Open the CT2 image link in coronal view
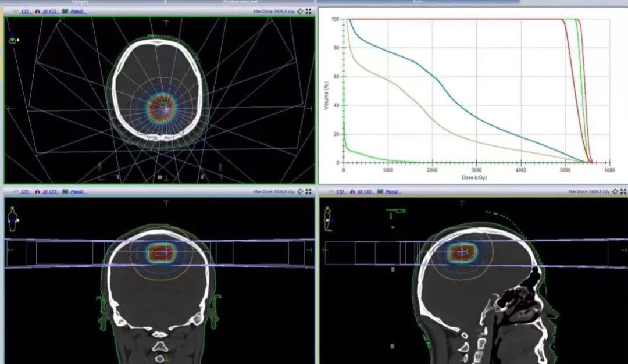This screenshot has height=364, width=628. (x=25, y=192)
